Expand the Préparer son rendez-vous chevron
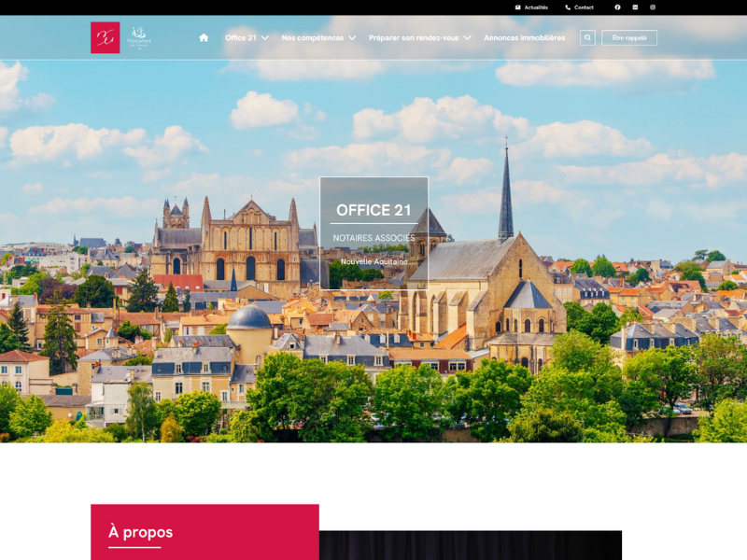 [468, 38]
